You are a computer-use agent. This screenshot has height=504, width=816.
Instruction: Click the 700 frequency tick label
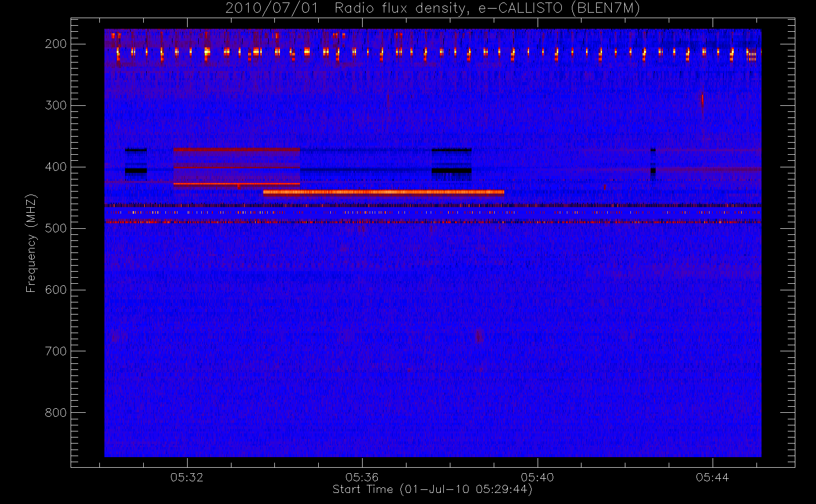(55, 351)
